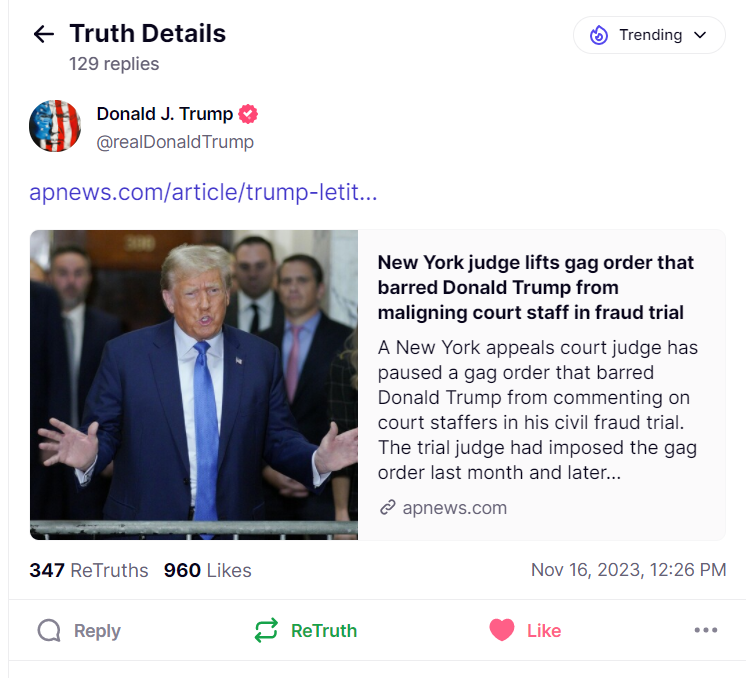Click the red verified badge icon
The image size is (747, 678).
coord(248,114)
